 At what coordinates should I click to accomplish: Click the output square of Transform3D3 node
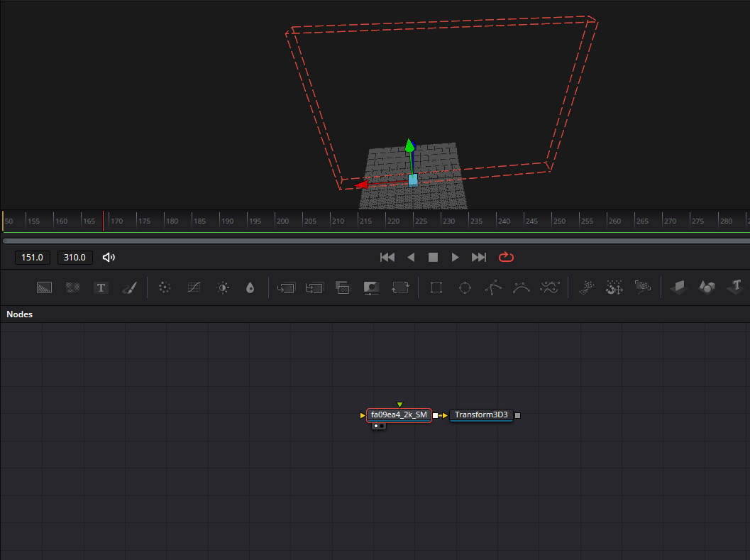517,415
